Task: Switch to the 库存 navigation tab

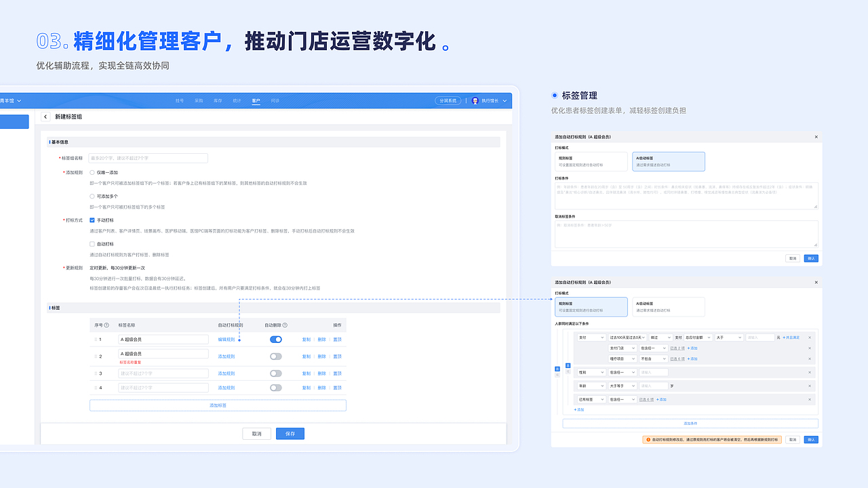Action: (218, 100)
